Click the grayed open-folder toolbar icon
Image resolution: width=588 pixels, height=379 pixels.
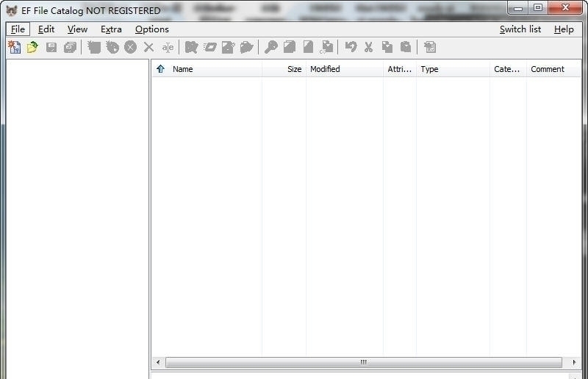[247, 47]
